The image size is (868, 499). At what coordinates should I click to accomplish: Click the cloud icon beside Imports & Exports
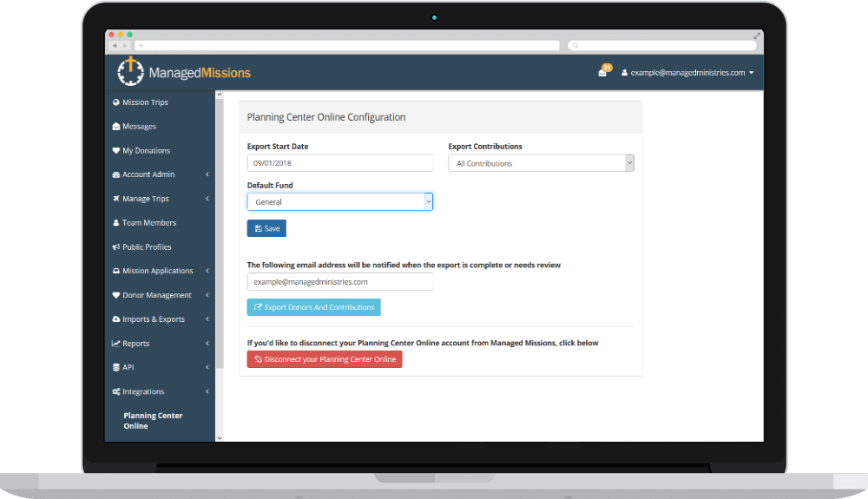coord(115,319)
